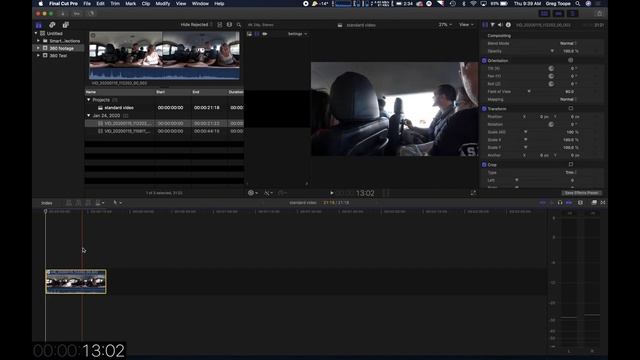
Task: Click the Share export button
Action: [600, 13]
